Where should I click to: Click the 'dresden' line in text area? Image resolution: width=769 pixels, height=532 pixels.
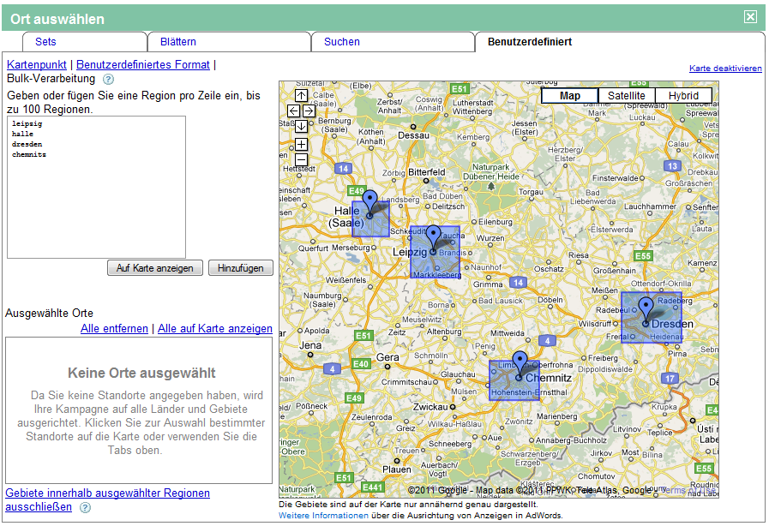pyautogui.click(x=27, y=145)
